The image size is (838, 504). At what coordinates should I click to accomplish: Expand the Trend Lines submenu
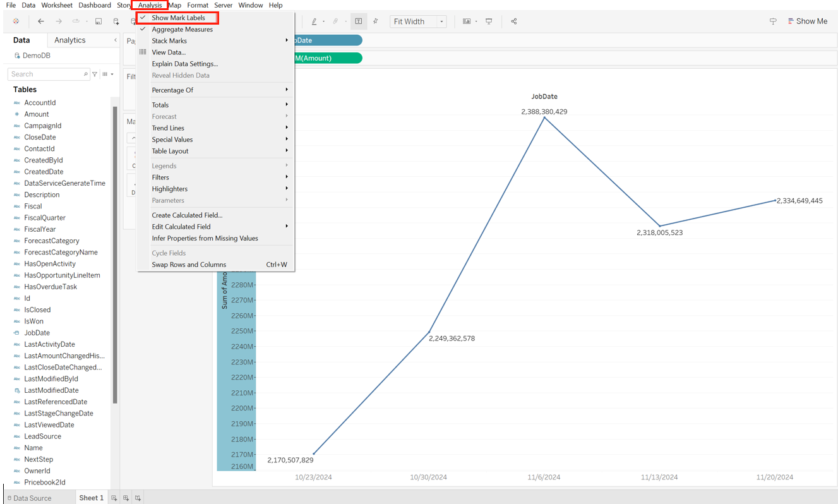(168, 128)
